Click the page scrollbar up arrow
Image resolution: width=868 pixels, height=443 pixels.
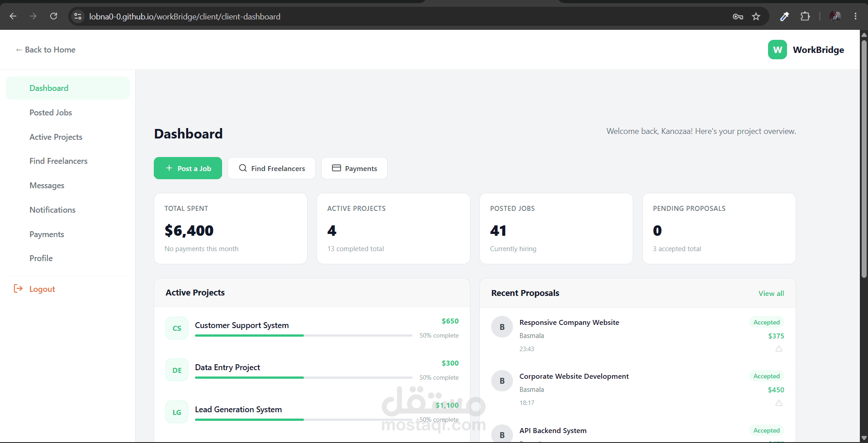tap(864, 34)
